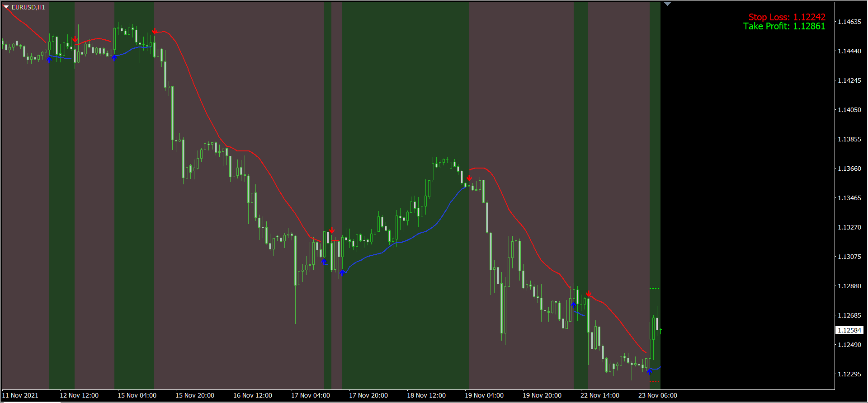Select the red Stop Loss 1.12242 label
Screen dimensions: 868x403
[787, 17]
